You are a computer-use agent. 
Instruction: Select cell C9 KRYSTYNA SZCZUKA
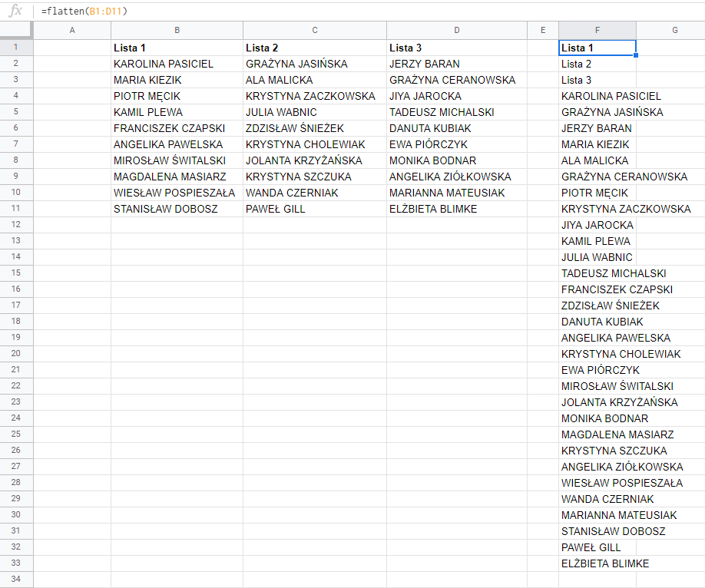pos(315,177)
